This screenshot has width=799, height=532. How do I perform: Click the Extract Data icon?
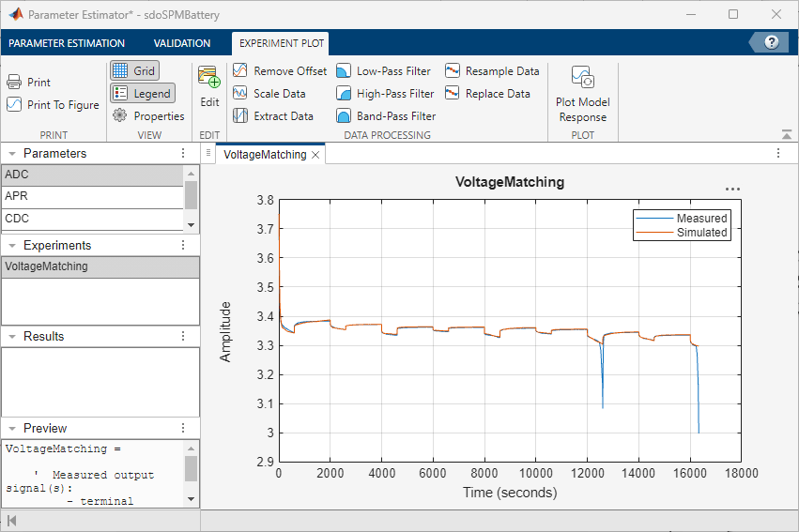point(240,115)
